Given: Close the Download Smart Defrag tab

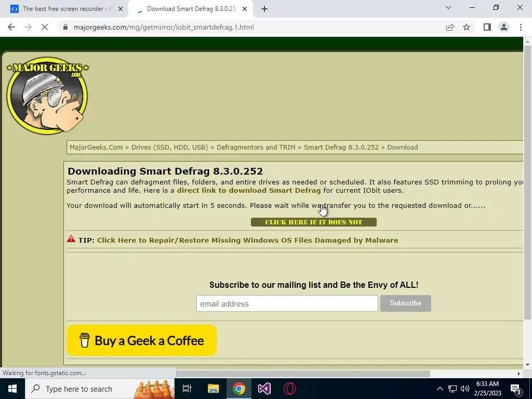Looking at the screenshot, I should pyautogui.click(x=245, y=9).
